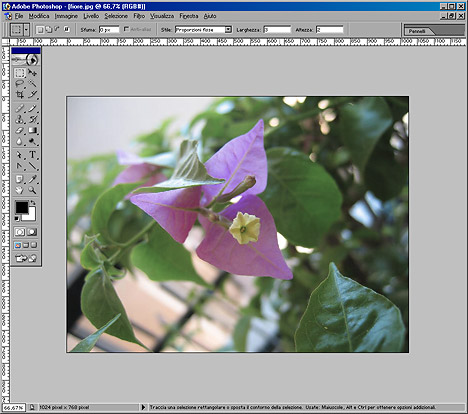Select the History Brush tool
This screenshot has width=468, height=414.
click(x=32, y=119)
